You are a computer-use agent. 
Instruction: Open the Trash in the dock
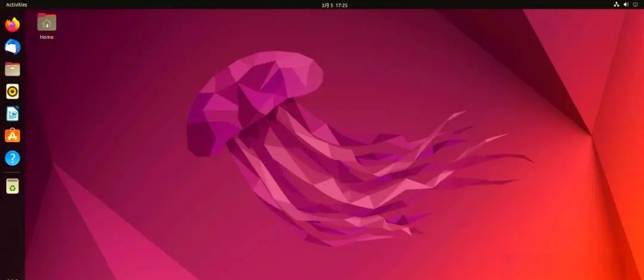tap(13, 186)
